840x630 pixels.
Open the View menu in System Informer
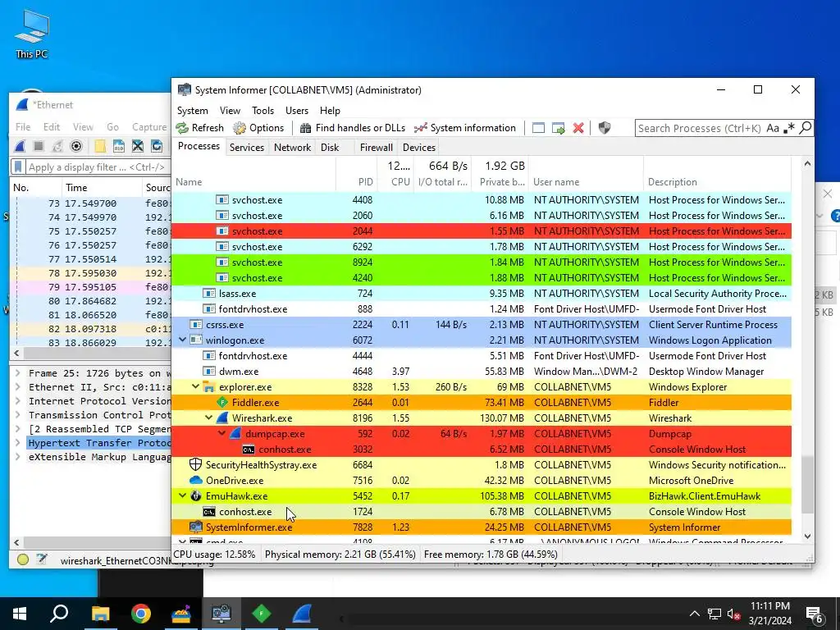click(230, 111)
